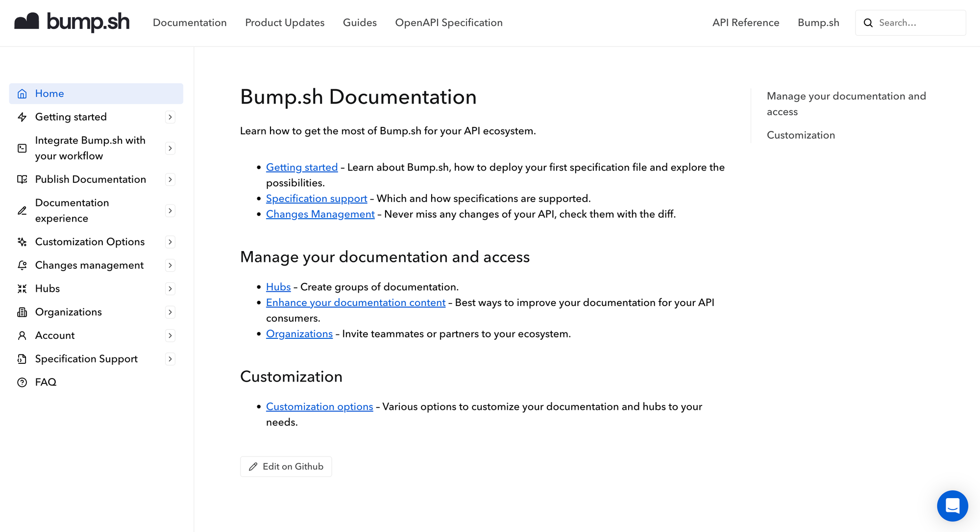Click the Getting started lightning icon
Viewport: 980px width, 532px height.
pyautogui.click(x=22, y=117)
